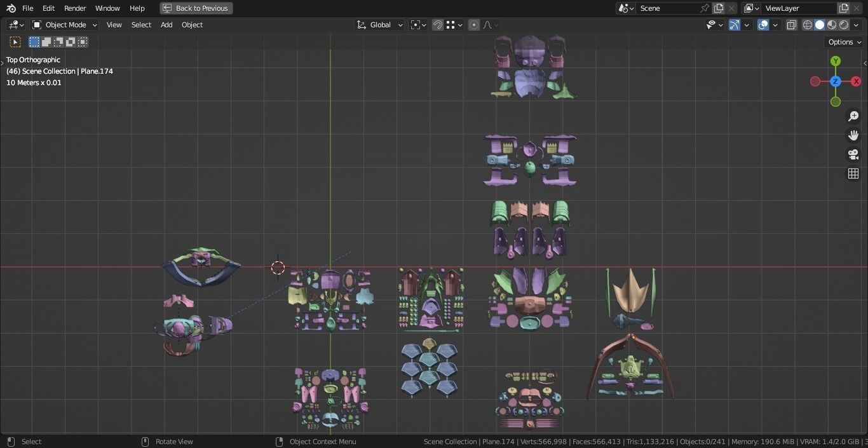Expand the toolbar arrow at left edge
This screenshot has height=448, width=868.
click(x=2, y=63)
